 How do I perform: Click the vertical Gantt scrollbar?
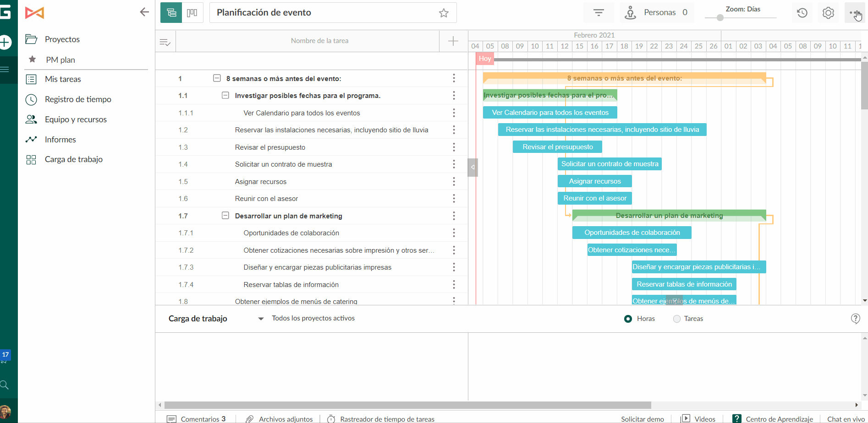(864, 86)
